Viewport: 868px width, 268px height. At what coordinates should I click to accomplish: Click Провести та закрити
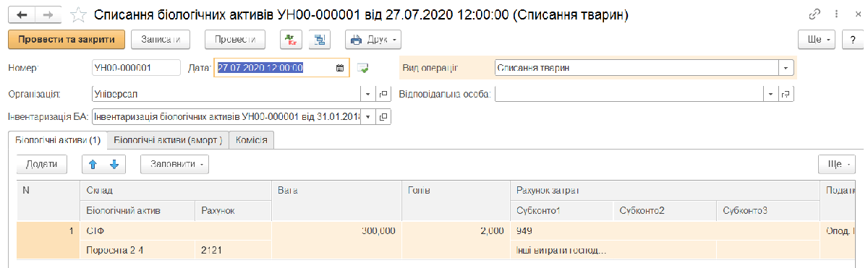67,39
